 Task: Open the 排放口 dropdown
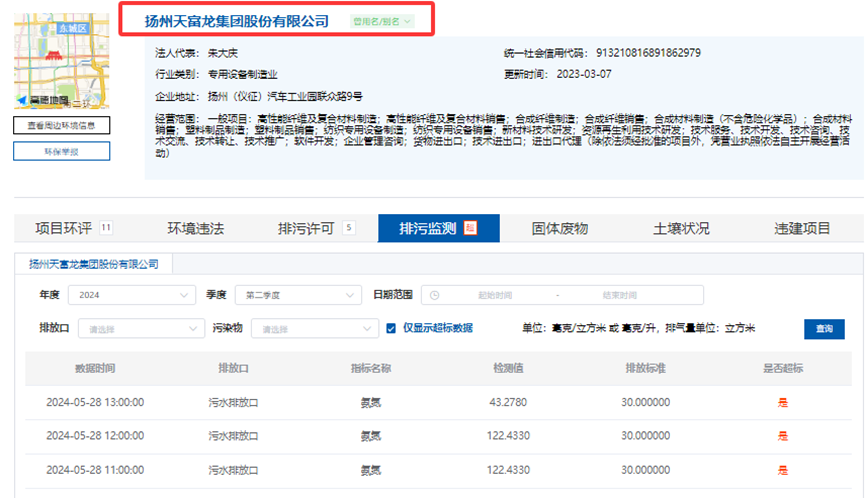click(141, 329)
